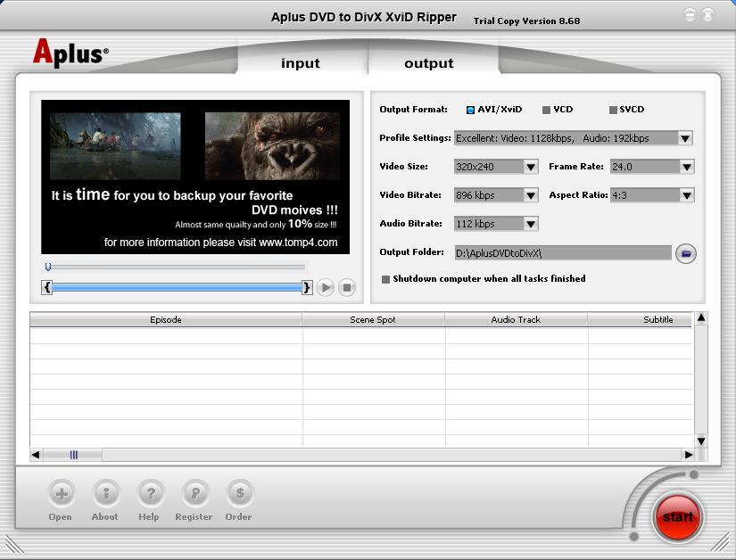Expand the Profile Settings dropdown
The width and height of the screenshot is (736, 560).
[x=685, y=138]
